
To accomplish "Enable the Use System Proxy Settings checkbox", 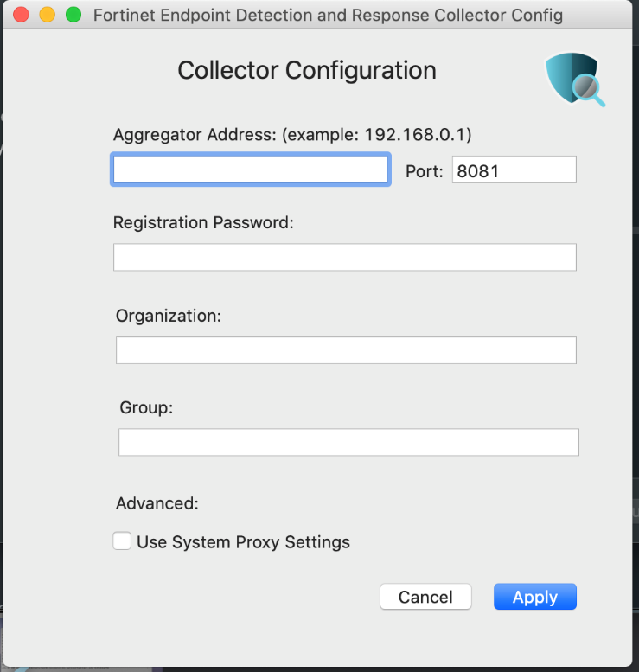I will [123, 542].
